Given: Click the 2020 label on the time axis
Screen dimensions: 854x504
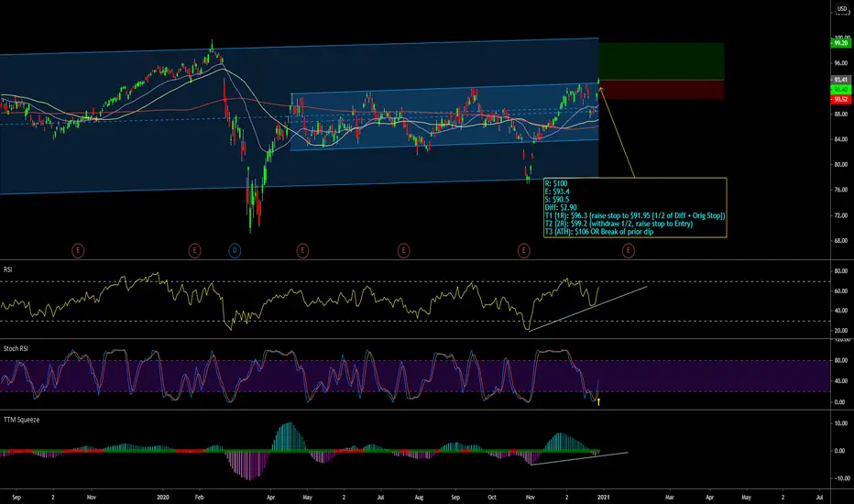Looking at the screenshot, I should [x=163, y=498].
